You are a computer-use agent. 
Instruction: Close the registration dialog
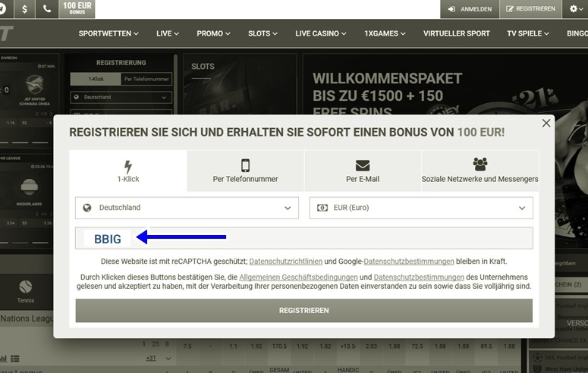546,123
